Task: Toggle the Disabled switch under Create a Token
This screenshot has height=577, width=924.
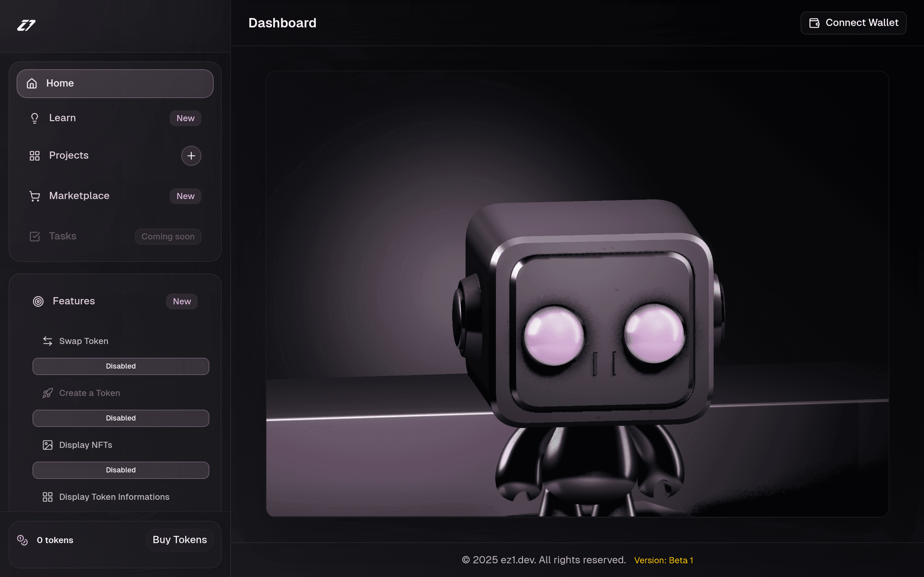Action: point(121,418)
